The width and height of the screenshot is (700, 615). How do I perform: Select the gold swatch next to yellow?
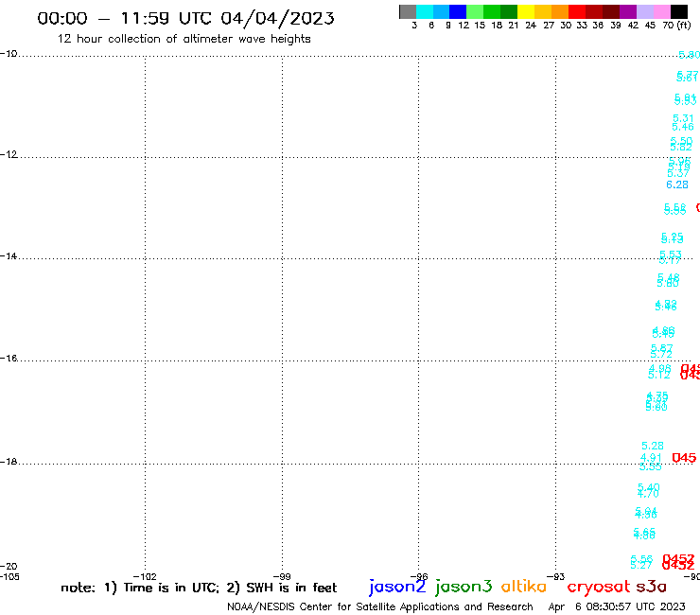543,11
